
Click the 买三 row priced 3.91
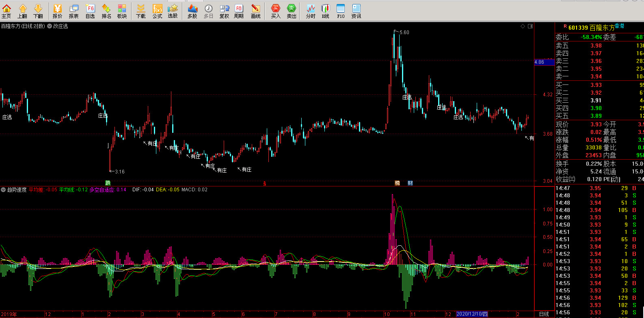coord(599,100)
